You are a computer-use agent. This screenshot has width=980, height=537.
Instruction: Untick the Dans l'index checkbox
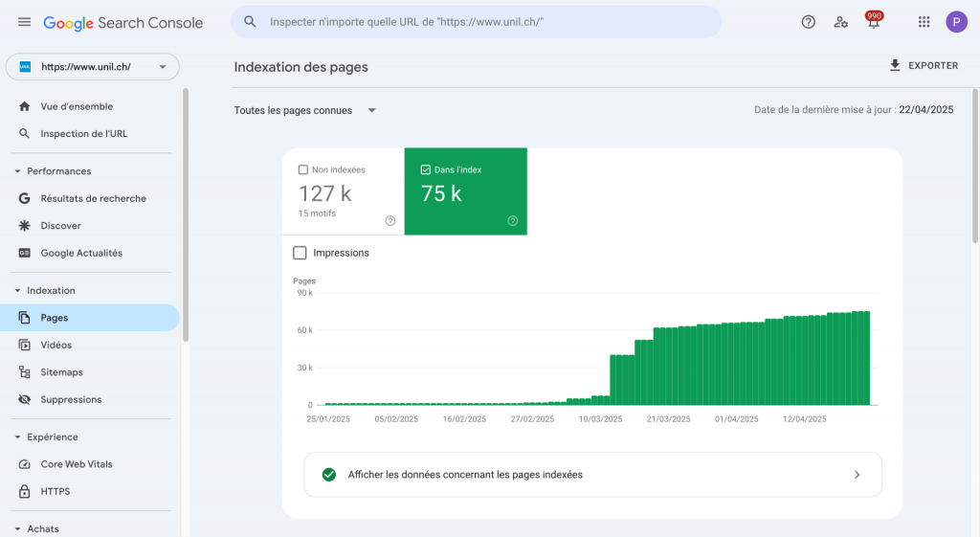click(x=426, y=169)
